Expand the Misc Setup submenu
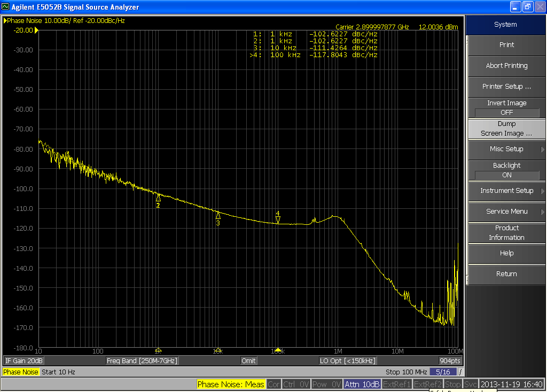This screenshot has width=547, height=392. point(506,149)
